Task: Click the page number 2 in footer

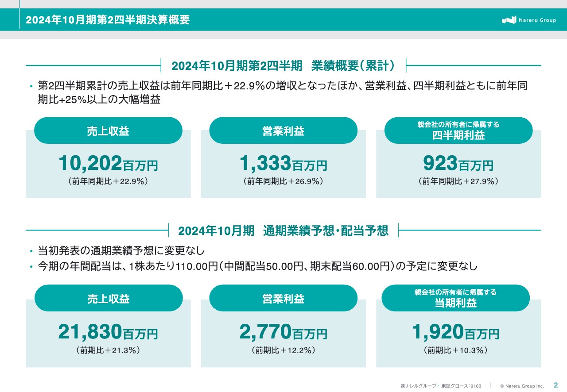Action: pyautogui.click(x=555, y=385)
